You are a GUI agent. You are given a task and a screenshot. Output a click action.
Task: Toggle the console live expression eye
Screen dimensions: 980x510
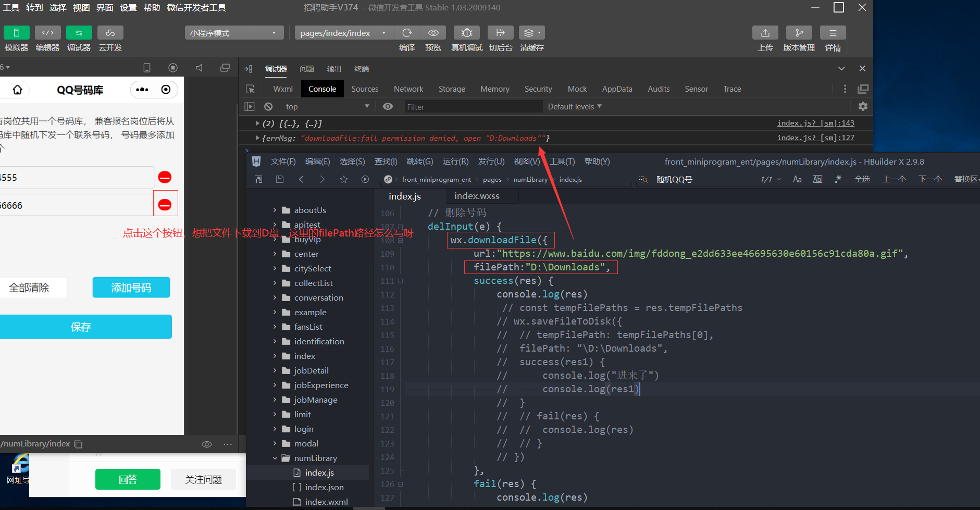tap(388, 106)
